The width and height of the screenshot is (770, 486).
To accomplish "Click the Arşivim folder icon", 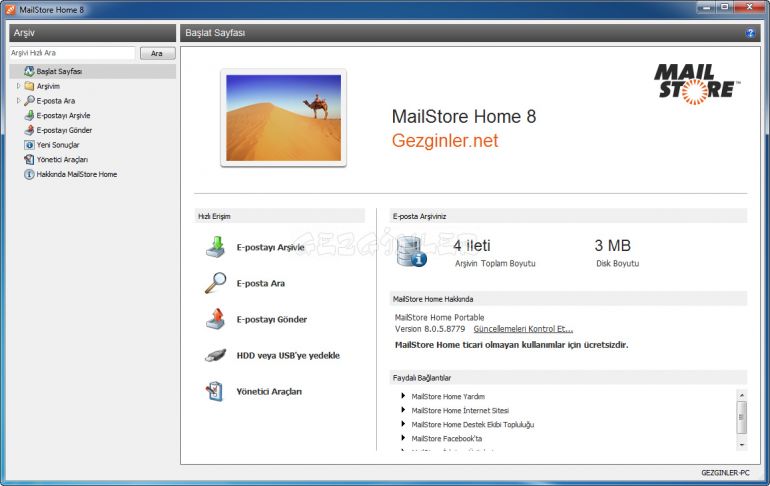I will point(29,86).
